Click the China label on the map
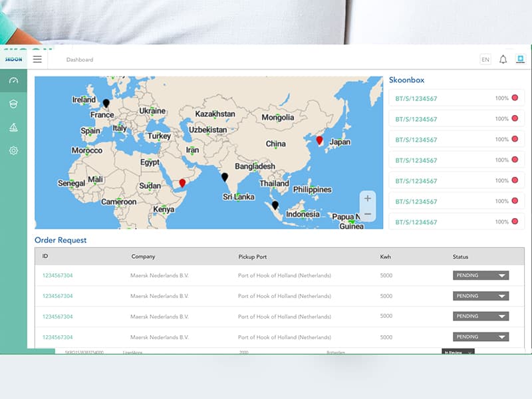 tap(275, 144)
